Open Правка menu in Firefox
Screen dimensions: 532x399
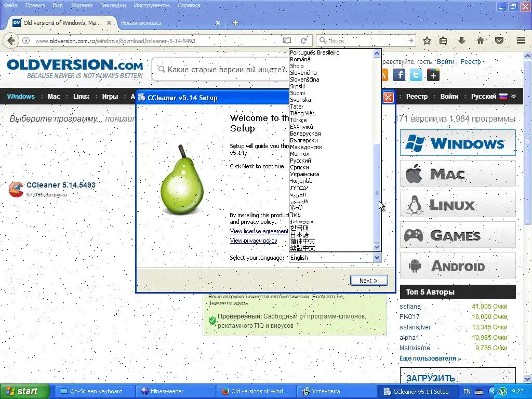(35, 5)
